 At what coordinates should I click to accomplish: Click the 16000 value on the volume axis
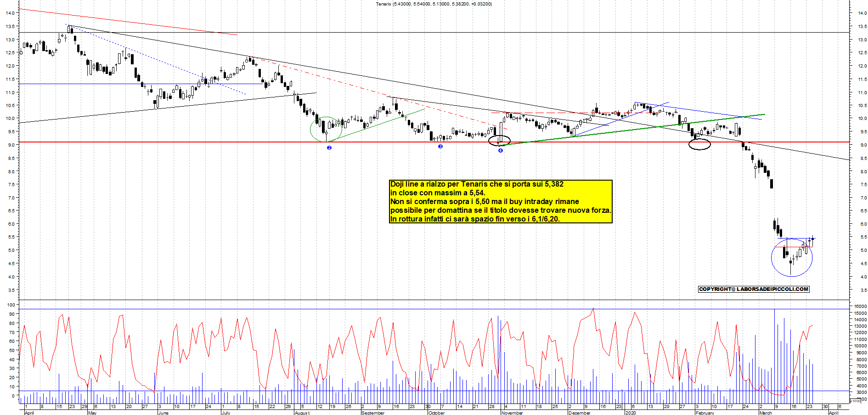click(x=860, y=306)
